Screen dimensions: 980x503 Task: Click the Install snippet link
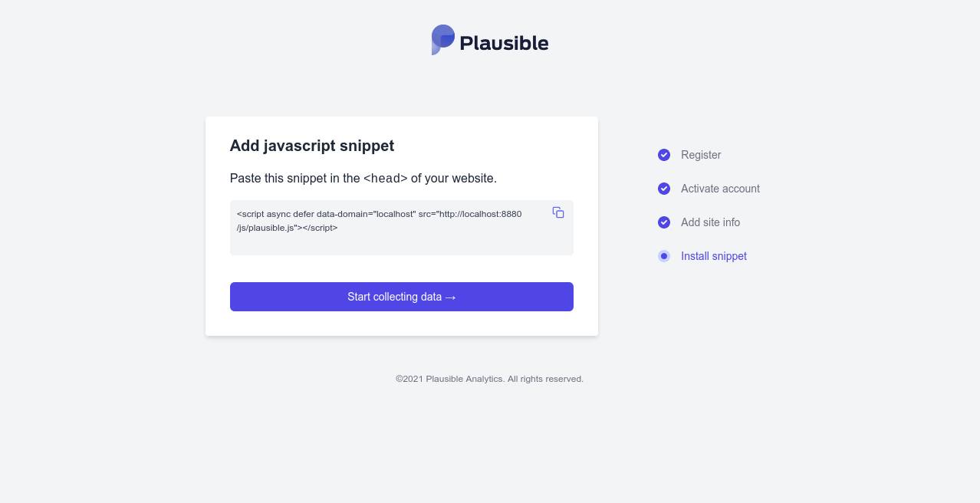[713, 256]
